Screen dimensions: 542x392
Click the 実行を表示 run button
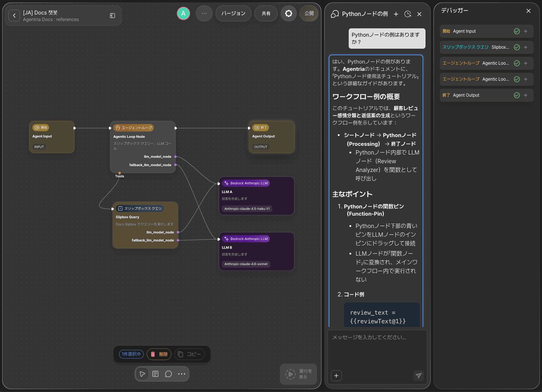pos(299,374)
